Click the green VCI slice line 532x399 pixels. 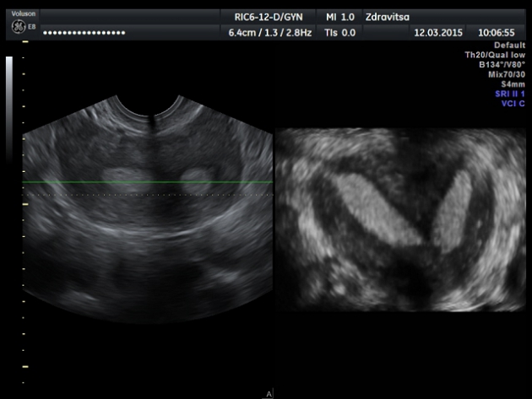[148, 182]
